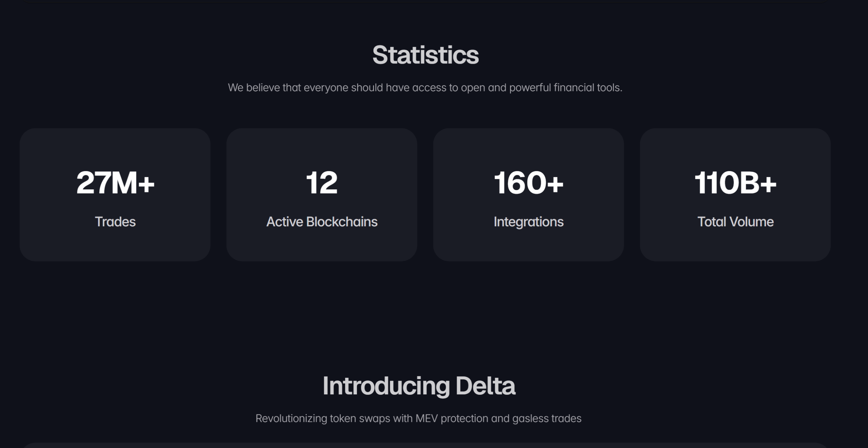Click the Integrations label text

pos(529,222)
